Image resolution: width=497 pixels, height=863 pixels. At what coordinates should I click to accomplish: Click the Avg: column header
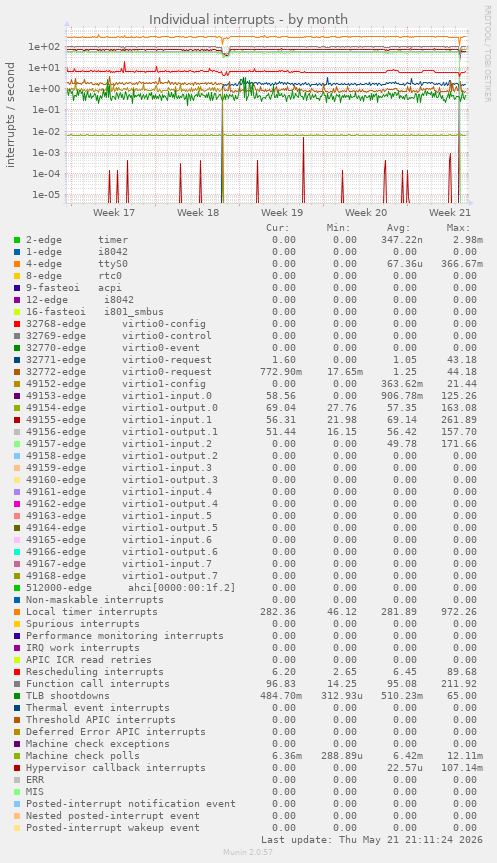coord(398,228)
